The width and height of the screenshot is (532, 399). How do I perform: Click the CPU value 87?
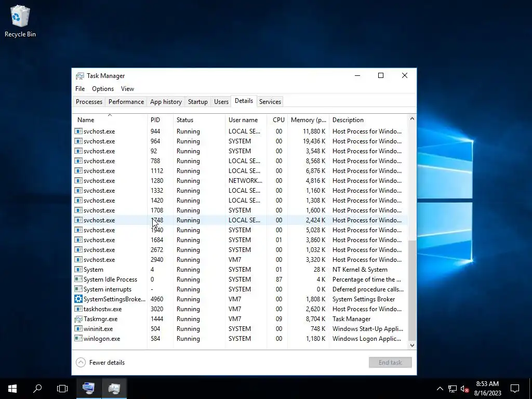[x=279, y=279]
